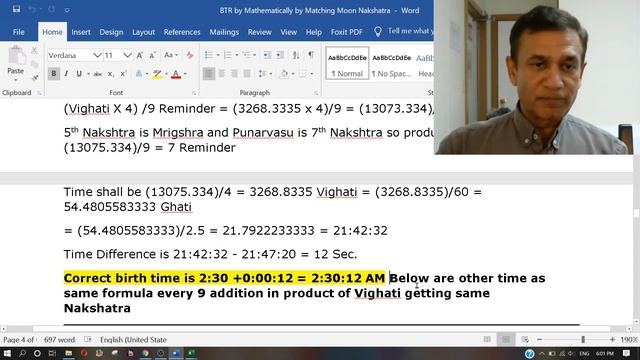The width and height of the screenshot is (640, 360).
Task: Clear all formatting with the eraser icon
Action: 190,55
